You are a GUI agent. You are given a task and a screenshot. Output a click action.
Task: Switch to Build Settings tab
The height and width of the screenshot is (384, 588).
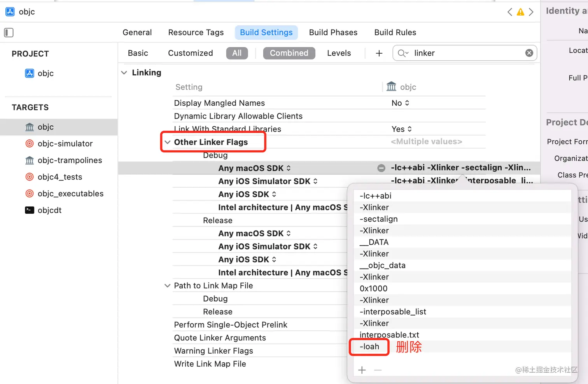266,33
